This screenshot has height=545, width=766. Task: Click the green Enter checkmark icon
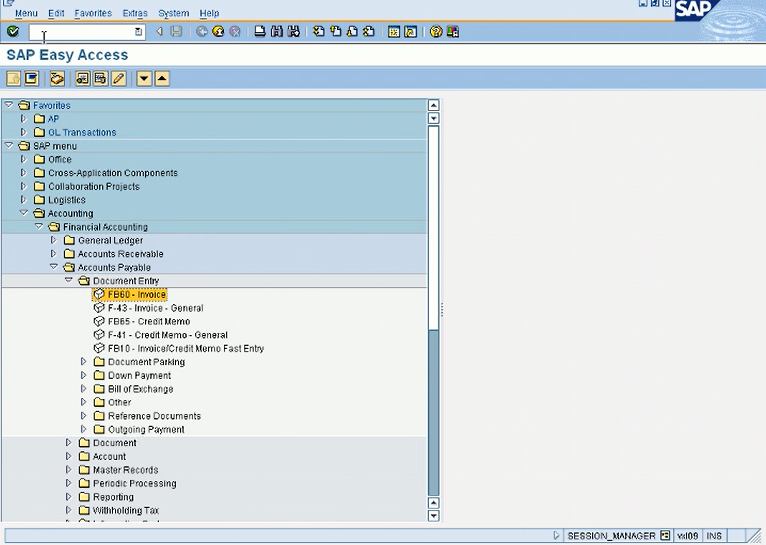click(13, 32)
